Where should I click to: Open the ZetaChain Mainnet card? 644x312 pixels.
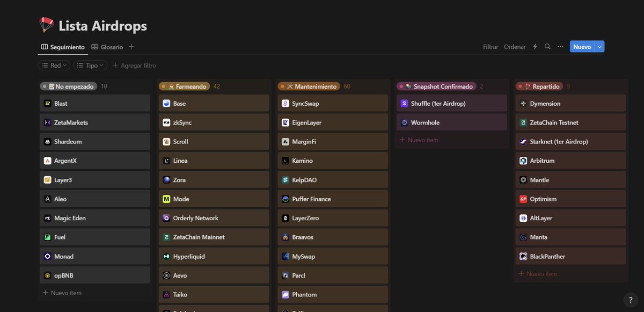pos(214,237)
